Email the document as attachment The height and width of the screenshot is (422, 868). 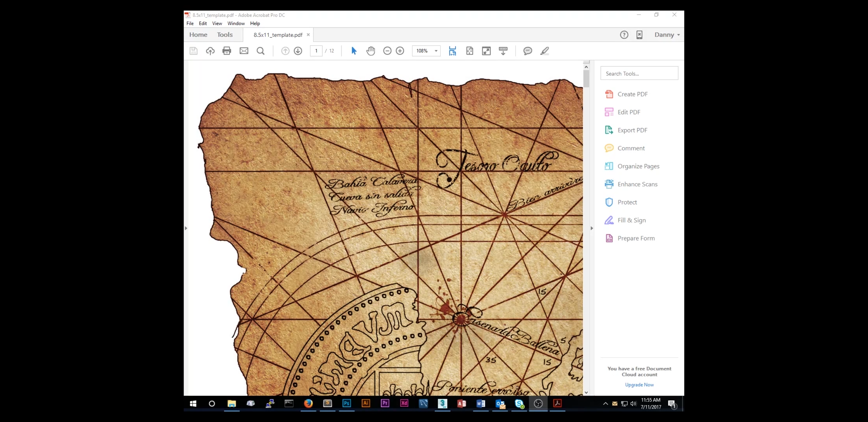coord(244,51)
